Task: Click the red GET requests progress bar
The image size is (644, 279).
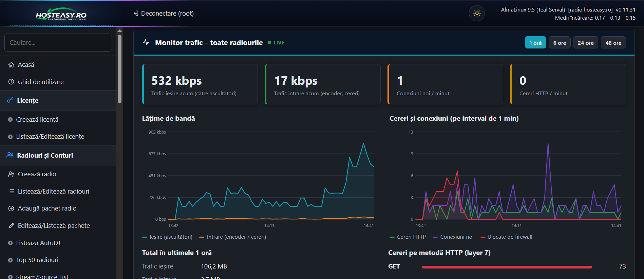Action: tap(507, 267)
